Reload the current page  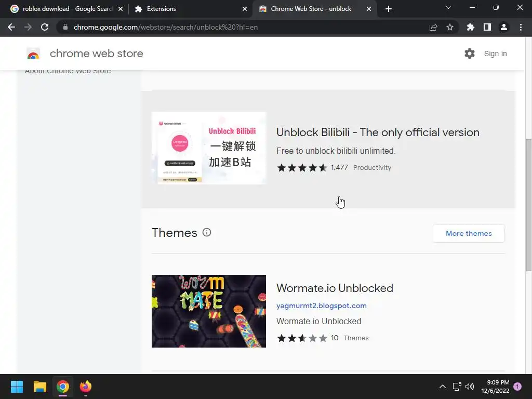click(45, 27)
